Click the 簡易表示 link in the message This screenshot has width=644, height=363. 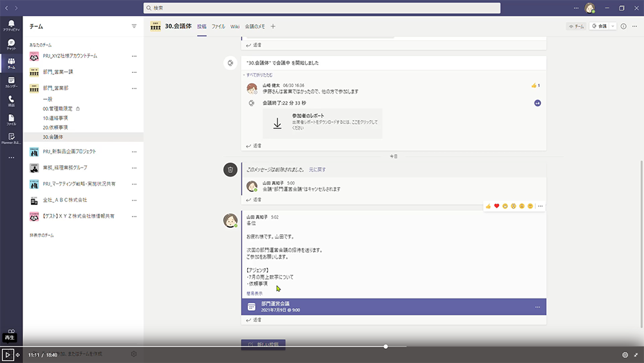pos(254,293)
